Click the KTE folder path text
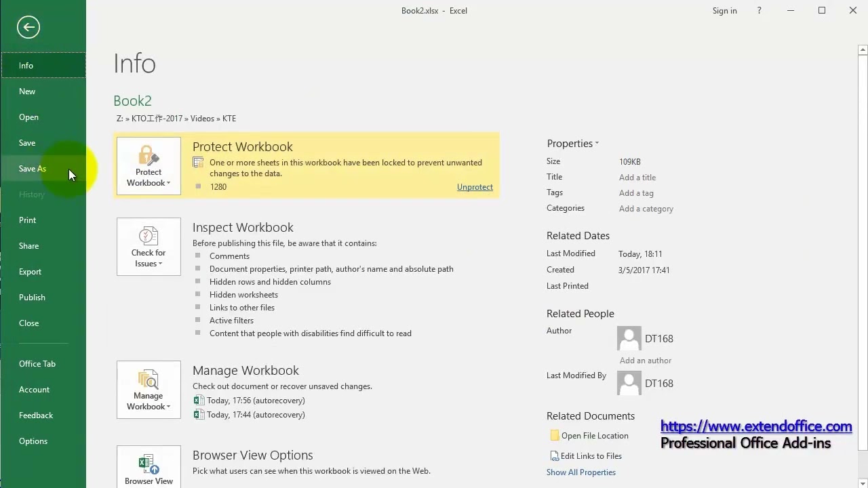The height and width of the screenshot is (488, 868). coord(229,119)
